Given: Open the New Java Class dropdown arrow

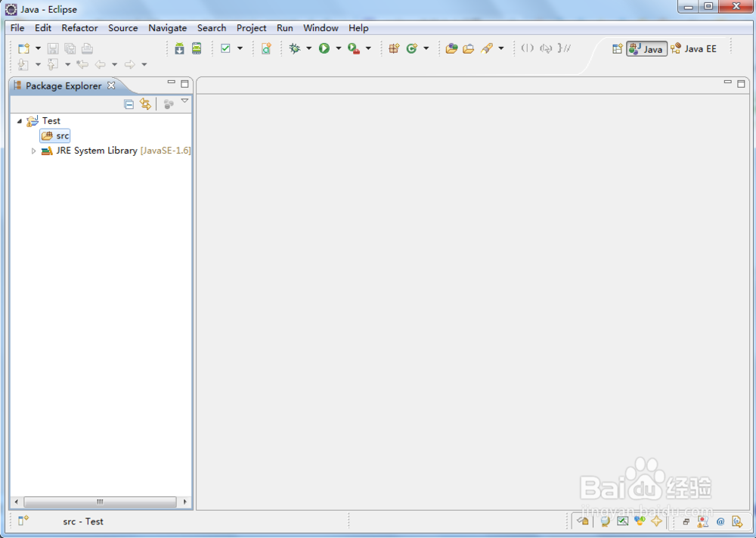Looking at the screenshot, I should (426, 48).
